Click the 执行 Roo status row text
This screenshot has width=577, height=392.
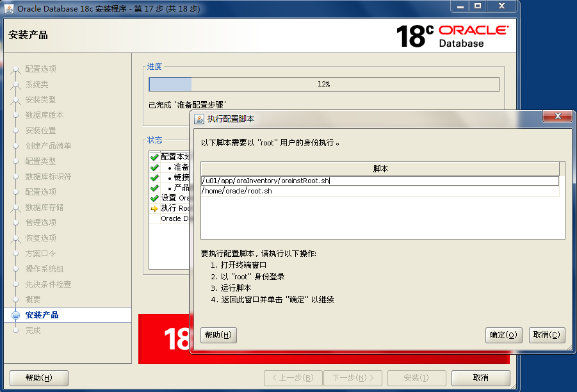click(175, 208)
